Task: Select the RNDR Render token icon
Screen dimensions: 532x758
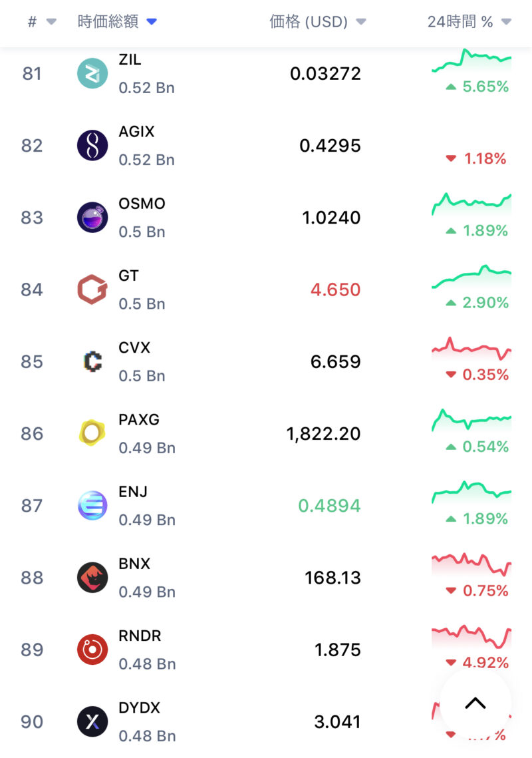Action: [92, 650]
